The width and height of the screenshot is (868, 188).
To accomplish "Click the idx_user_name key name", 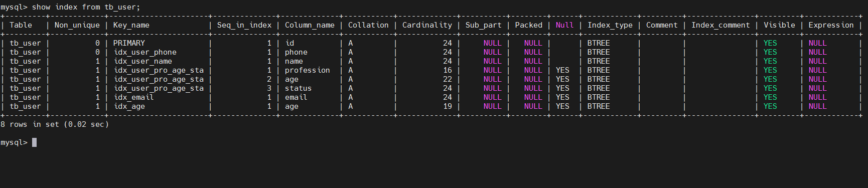I will coord(143,61).
